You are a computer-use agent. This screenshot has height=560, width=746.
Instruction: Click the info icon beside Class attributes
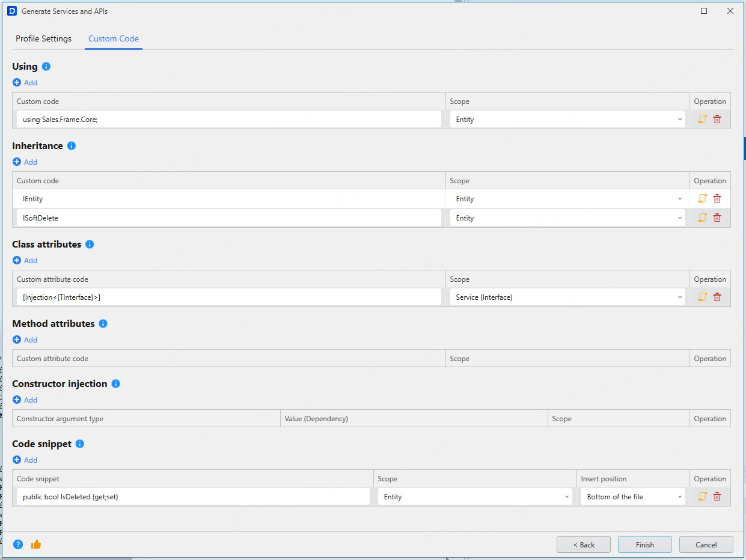[x=90, y=245]
